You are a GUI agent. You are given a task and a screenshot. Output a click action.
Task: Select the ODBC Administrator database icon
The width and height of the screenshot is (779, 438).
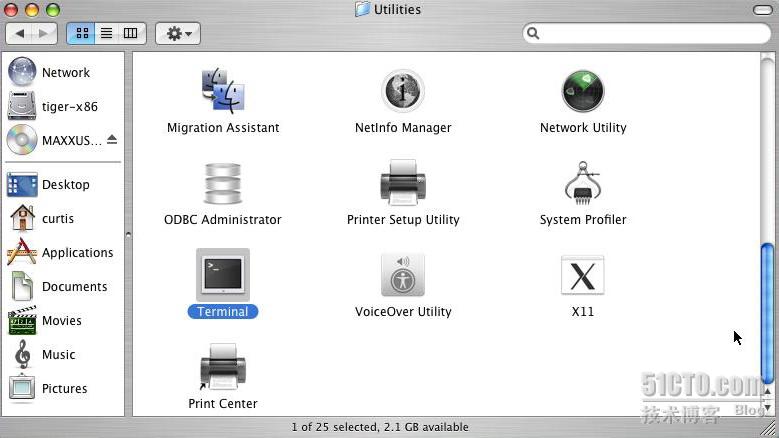pyautogui.click(x=223, y=183)
